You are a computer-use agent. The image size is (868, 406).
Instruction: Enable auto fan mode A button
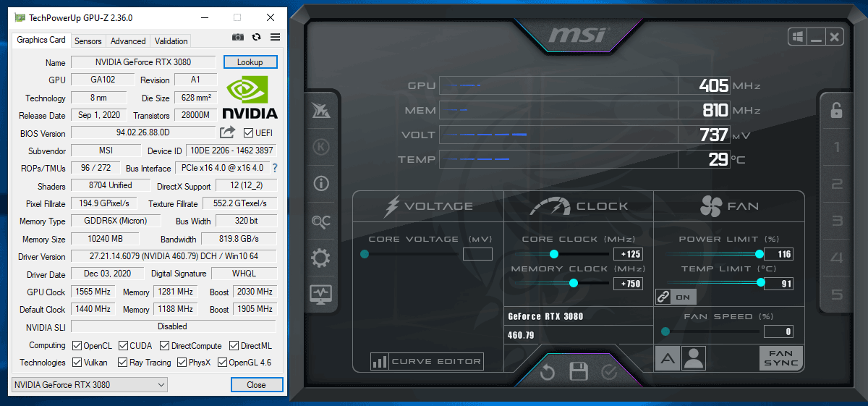pyautogui.click(x=668, y=358)
